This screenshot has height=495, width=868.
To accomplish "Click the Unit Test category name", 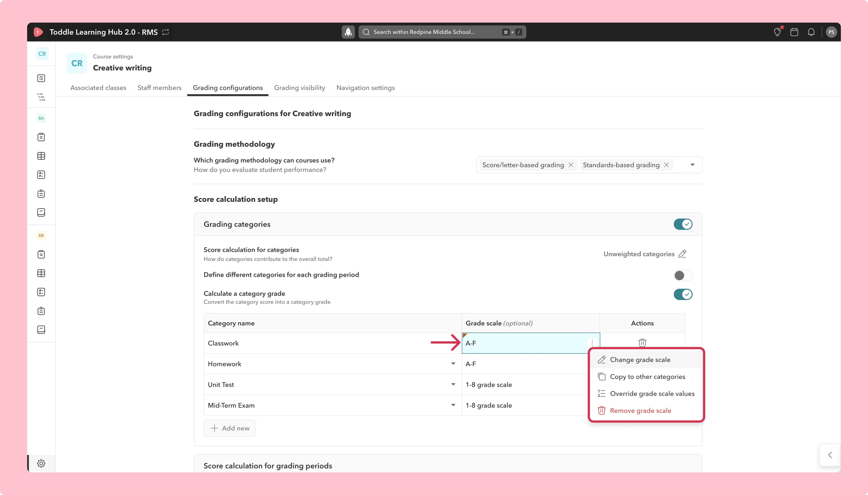I will 221,385.
